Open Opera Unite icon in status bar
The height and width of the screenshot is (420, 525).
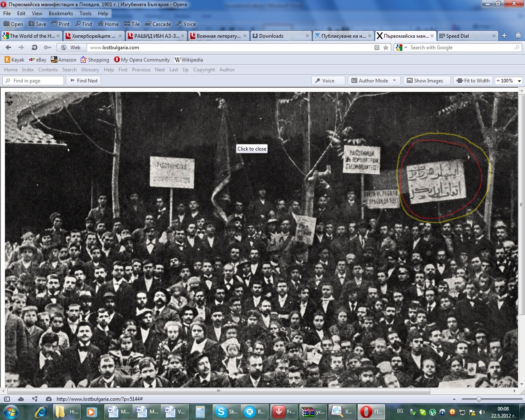click(35, 399)
